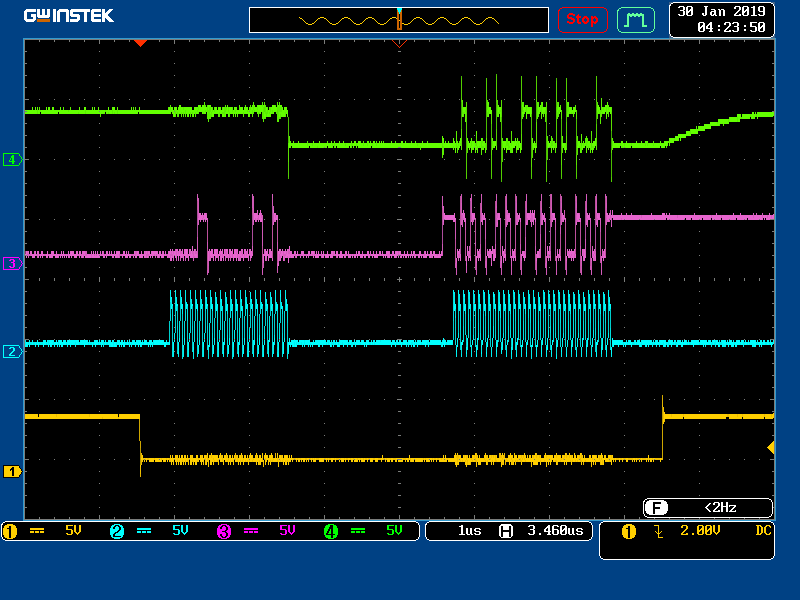Select channel 1 yellow ground marker
800x600 pixels.
pos(12,471)
